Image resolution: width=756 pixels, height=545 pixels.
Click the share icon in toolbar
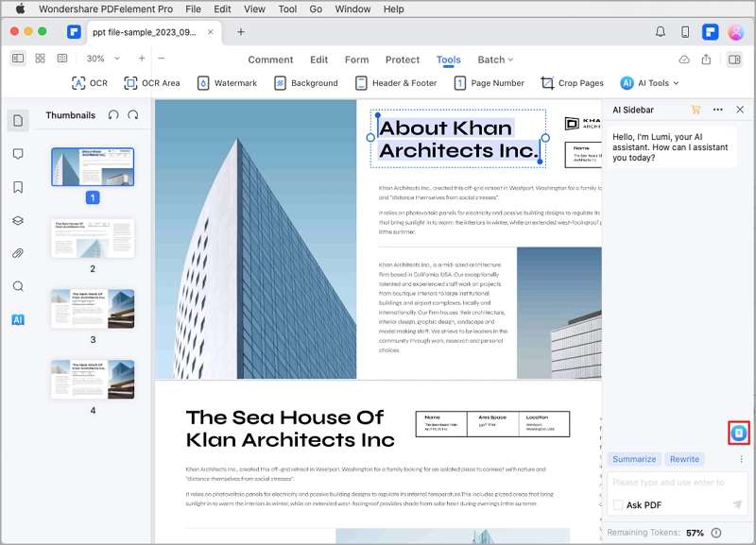click(x=706, y=60)
